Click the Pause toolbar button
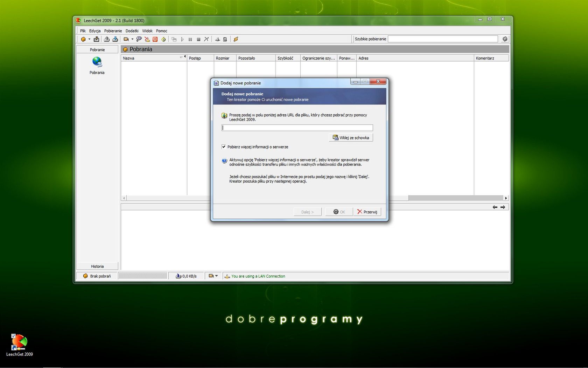Screen dimensions: 588x368 click(190, 39)
